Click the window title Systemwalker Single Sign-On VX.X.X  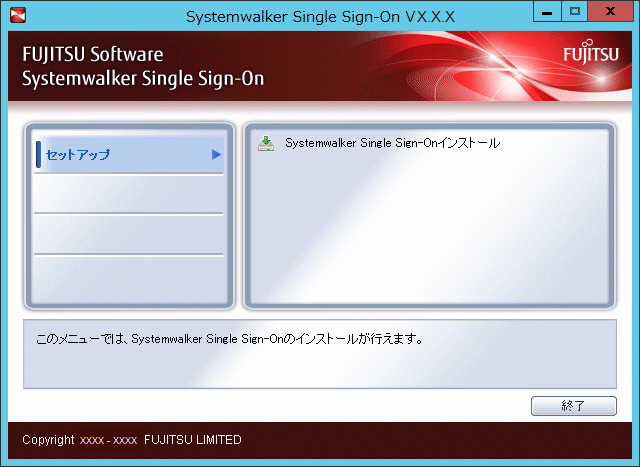coord(320,16)
